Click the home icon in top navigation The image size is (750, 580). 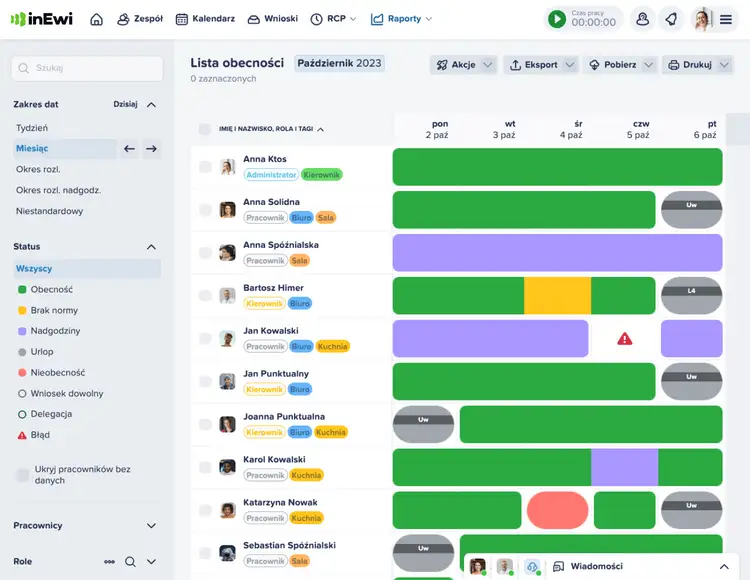tap(96, 19)
